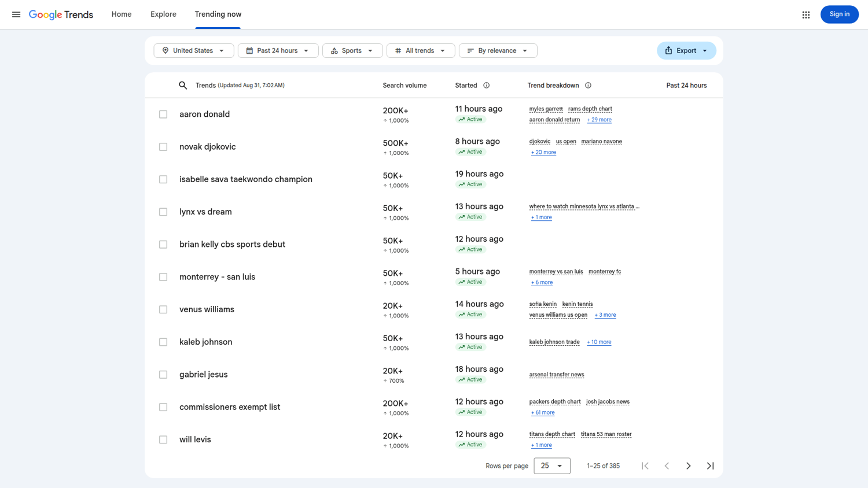Go to the next page of results

coord(689,466)
